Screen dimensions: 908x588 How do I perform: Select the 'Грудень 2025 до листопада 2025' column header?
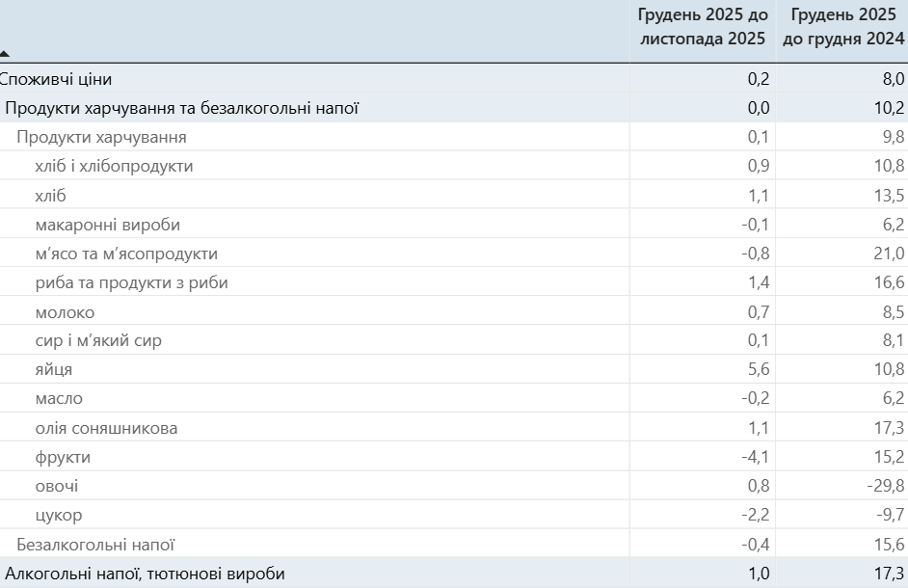(703, 27)
